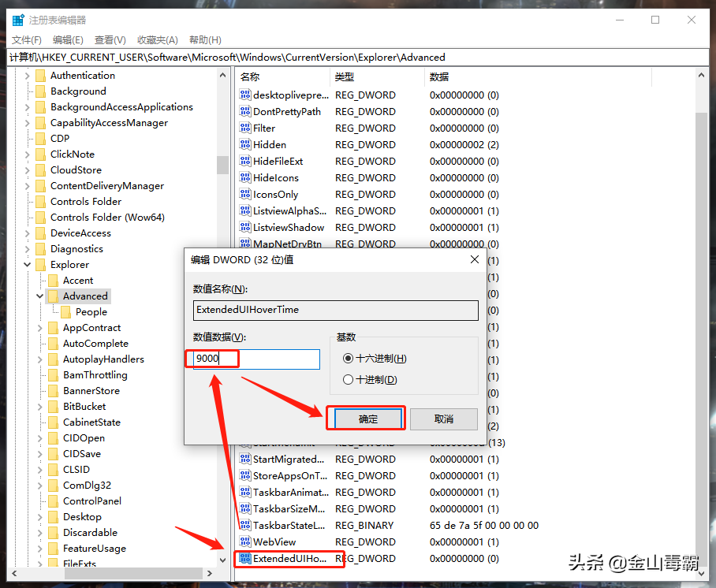Viewport: 716px width, 588px height.
Task: Select the DontPrettyPath DWORD icon
Action: pyautogui.click(x=245, y=111)
